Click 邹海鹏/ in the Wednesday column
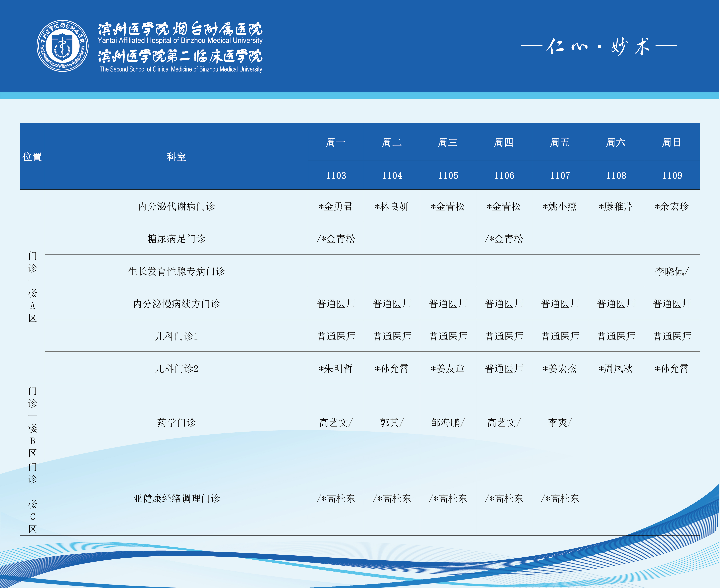Screen dimensions: 720x588 point(448,422)
